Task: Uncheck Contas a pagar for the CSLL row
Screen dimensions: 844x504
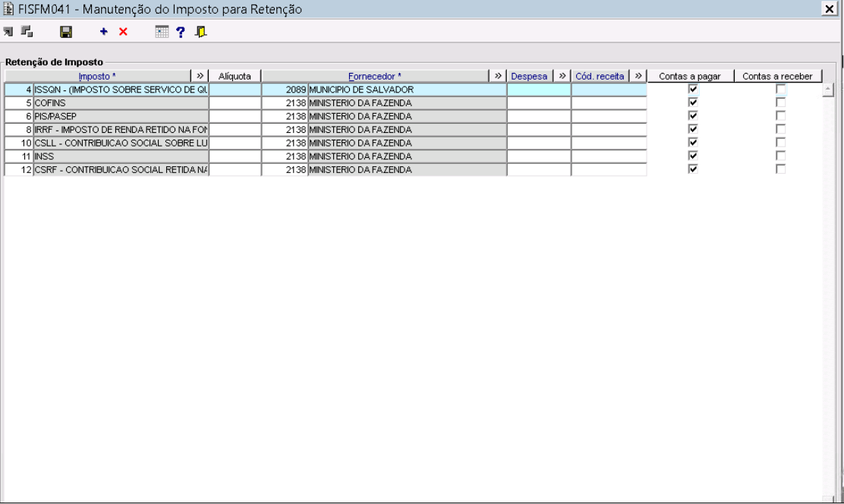Action: pyautogui.click(x=693, y=143)
